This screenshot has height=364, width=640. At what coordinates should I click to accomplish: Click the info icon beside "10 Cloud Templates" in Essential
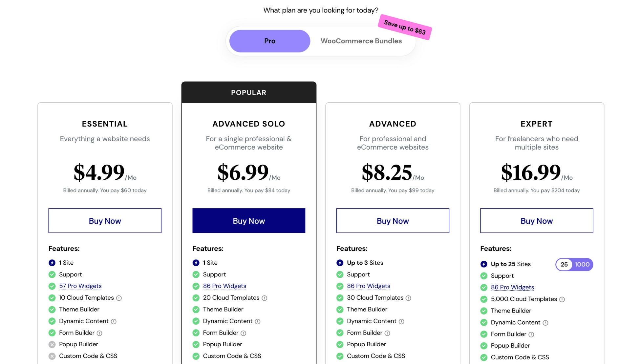coord(119,298)
